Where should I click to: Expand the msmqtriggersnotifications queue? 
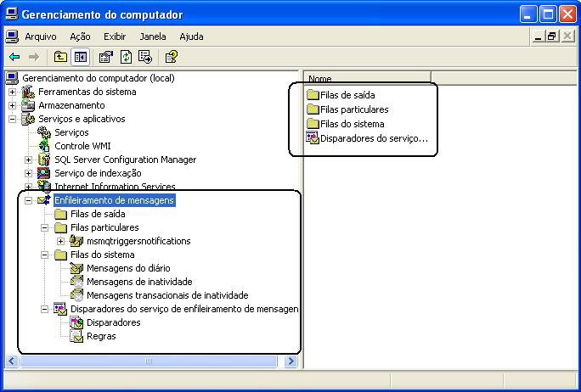(61, 241)
